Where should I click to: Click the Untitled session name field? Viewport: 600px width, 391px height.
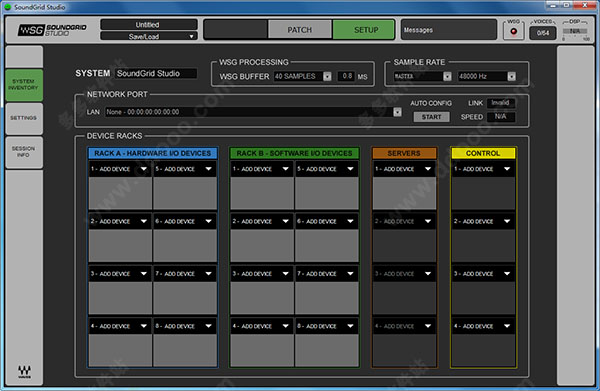148,24
